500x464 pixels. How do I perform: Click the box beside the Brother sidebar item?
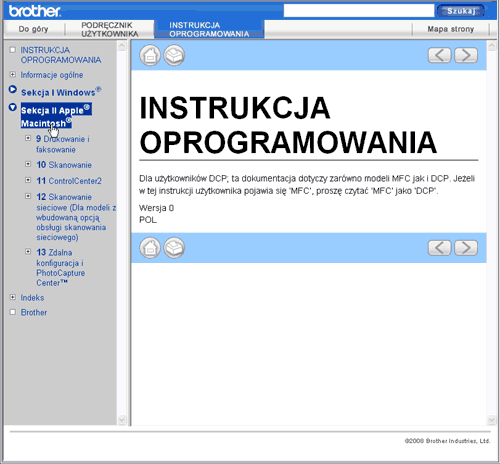coord(13,312)
